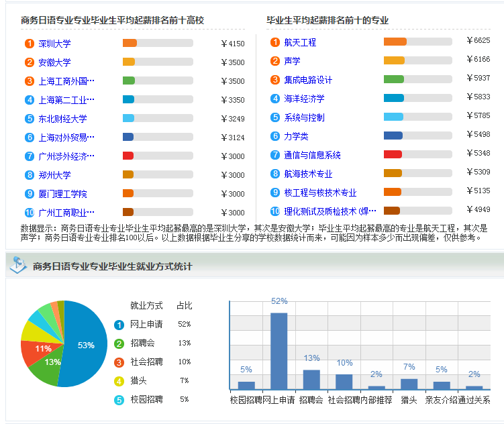Click the 网上申请 52% legend row text
The height and width of the screenshot is (424, 504).
coord(160,324)
